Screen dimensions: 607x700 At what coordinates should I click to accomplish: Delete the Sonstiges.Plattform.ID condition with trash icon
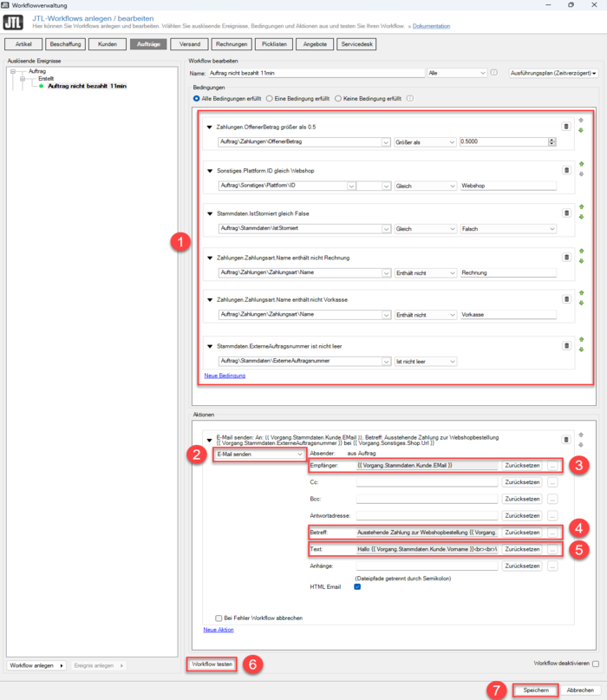click(x=566, y=170)
